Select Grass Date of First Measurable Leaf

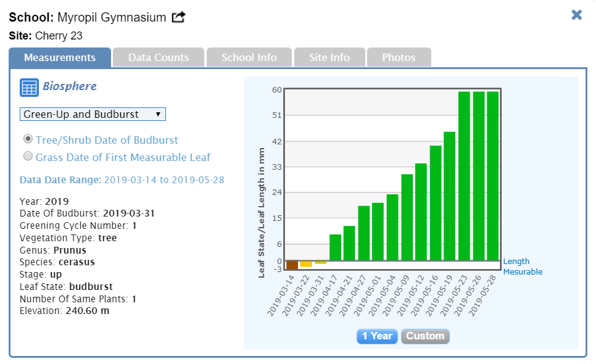tap(28, 157)
